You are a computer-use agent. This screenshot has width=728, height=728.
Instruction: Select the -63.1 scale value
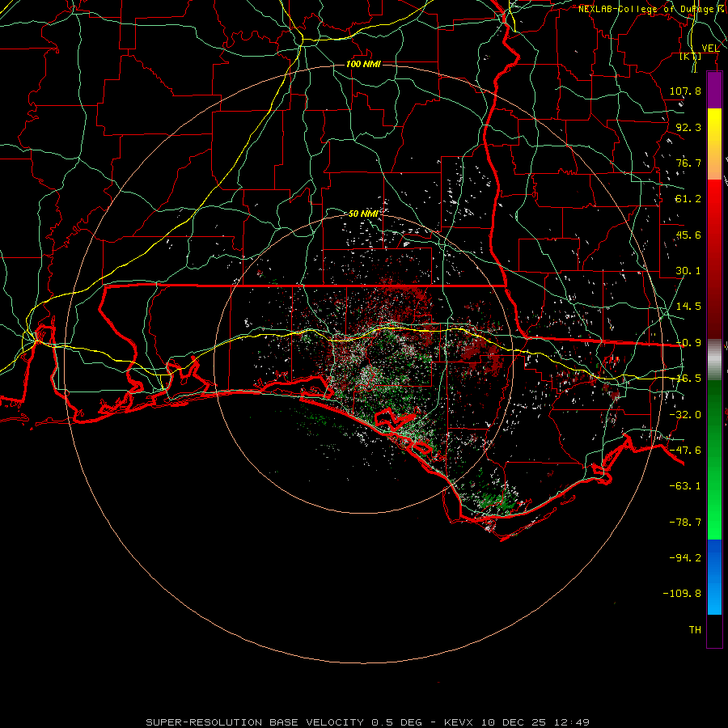click(685, 486)
